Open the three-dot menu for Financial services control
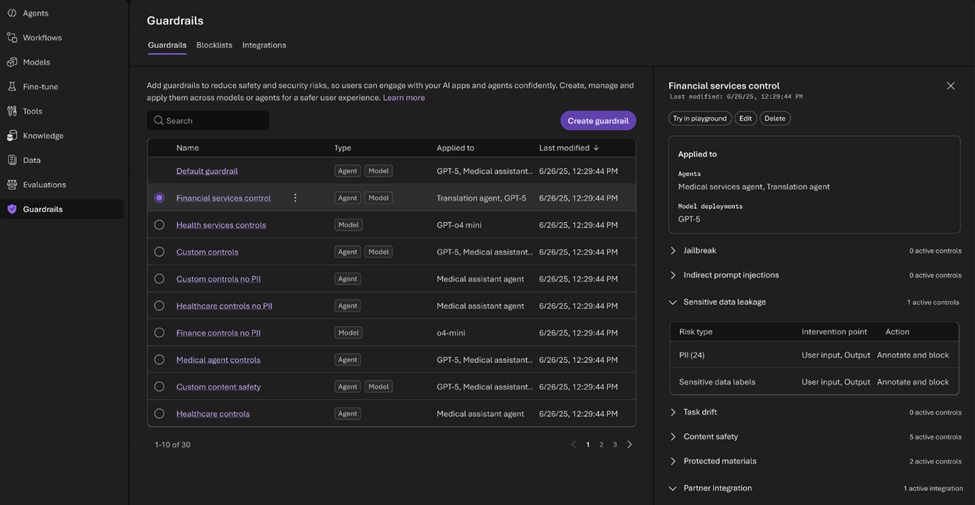Screen dimensions: 975x505 (x=295, y=198)
